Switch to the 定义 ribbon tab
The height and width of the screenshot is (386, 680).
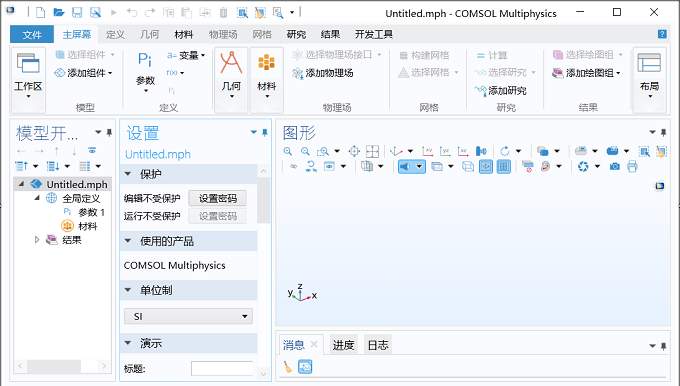115,34
